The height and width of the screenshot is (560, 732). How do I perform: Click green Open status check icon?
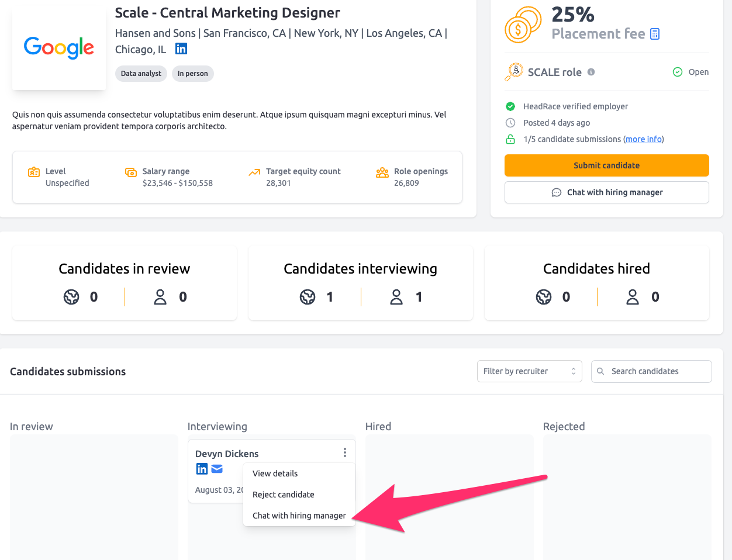pyautogui.click(x=678, y=72)
